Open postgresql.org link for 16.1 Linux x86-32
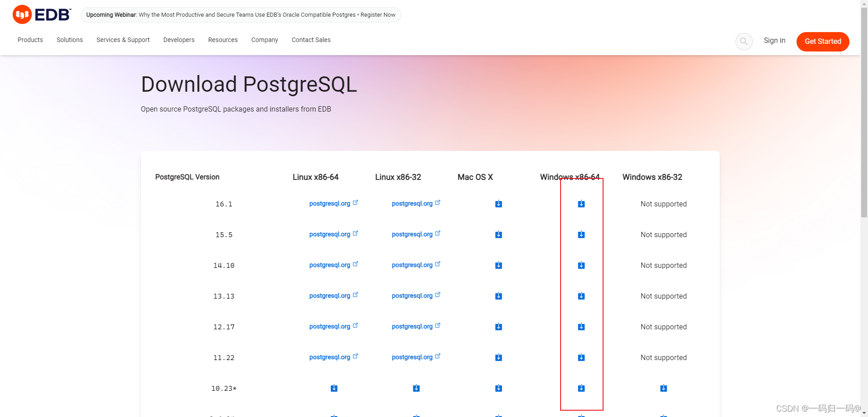 [416, 203]
